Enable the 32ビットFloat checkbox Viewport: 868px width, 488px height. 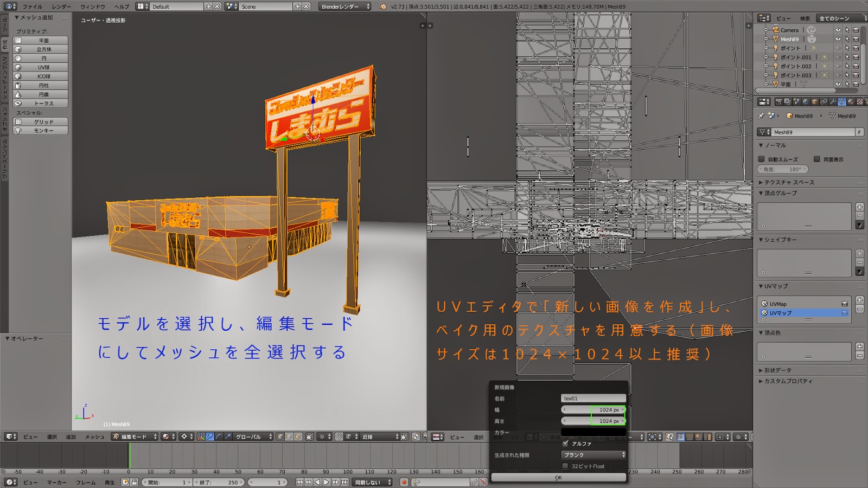tap(565, 466)
